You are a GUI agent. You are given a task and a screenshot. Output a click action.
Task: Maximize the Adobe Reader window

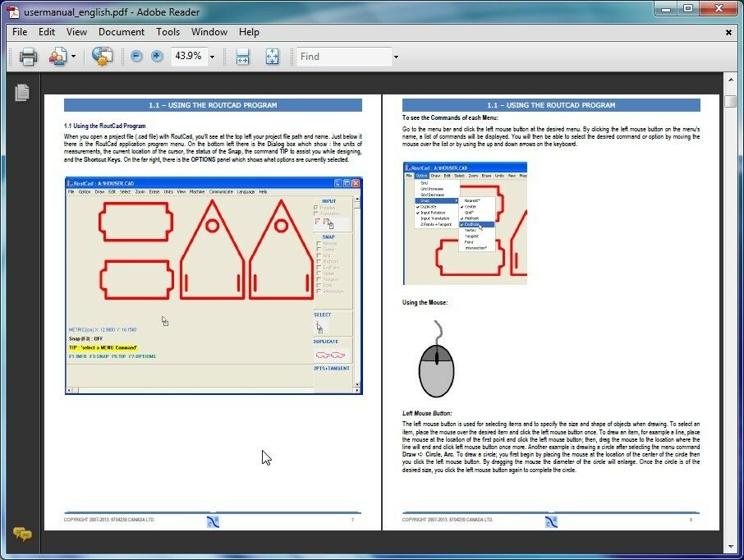(x=687, y=8)
